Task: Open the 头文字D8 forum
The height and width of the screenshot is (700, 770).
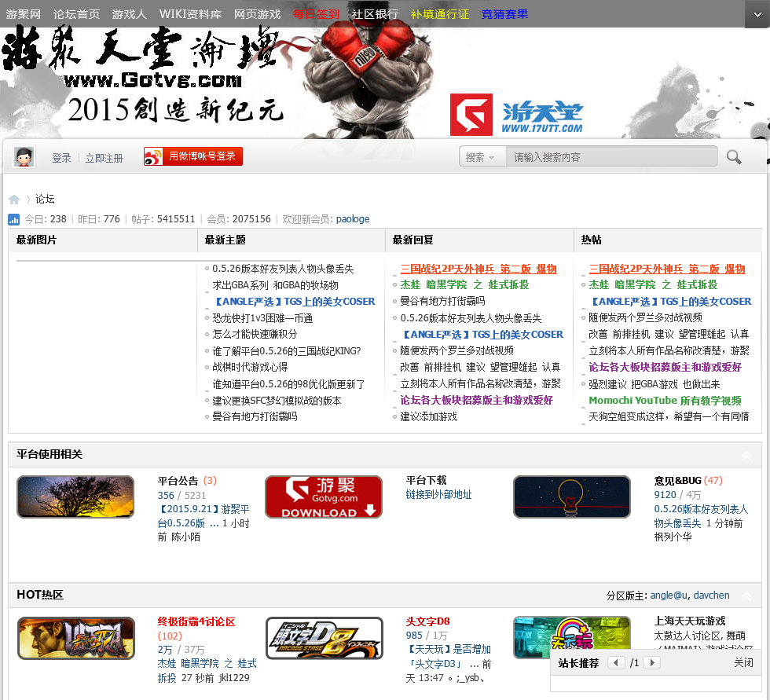Action: pyautogui.click(x=427, y=621)
